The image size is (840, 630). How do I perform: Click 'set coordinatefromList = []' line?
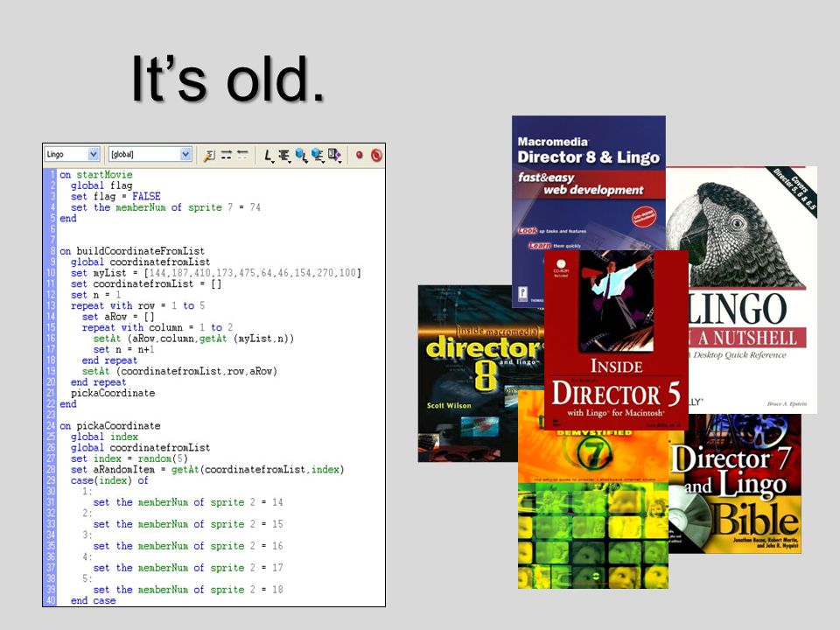[x=146, y=283]
